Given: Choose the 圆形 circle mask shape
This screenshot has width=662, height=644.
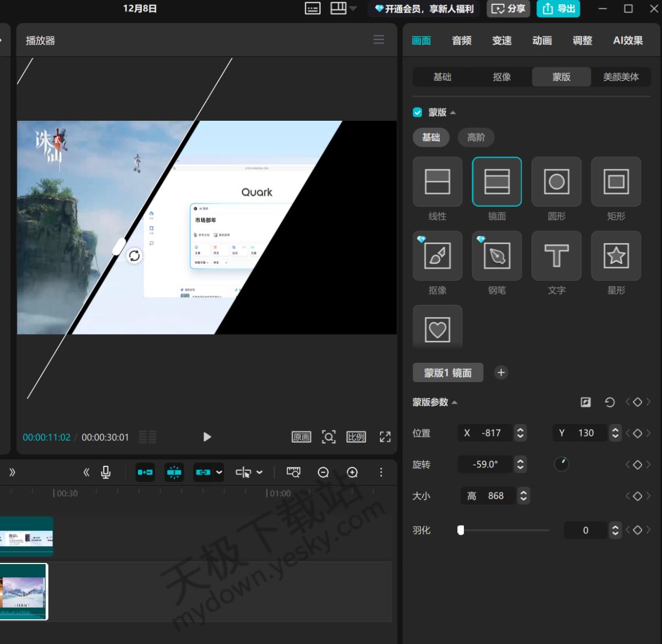Looking at the screenshot, I should coord(556,182).
